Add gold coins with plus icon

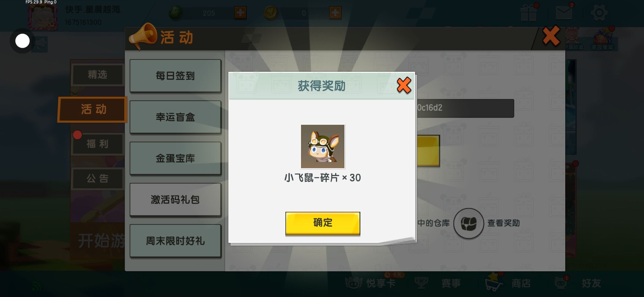coord(335,13)
